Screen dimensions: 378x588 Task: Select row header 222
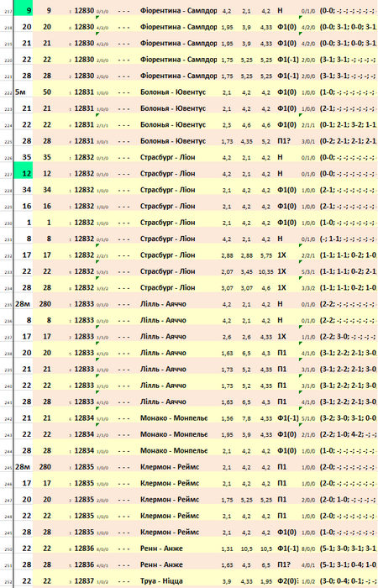7,92
